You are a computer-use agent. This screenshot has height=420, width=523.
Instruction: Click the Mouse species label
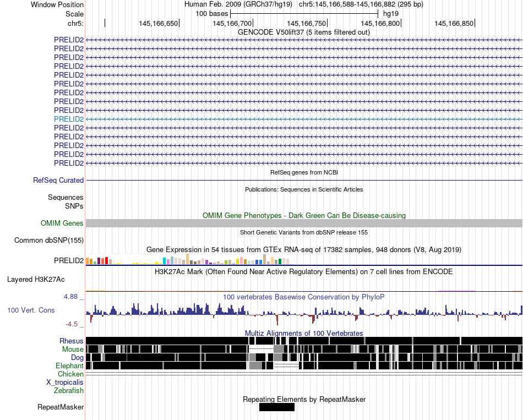73,350
